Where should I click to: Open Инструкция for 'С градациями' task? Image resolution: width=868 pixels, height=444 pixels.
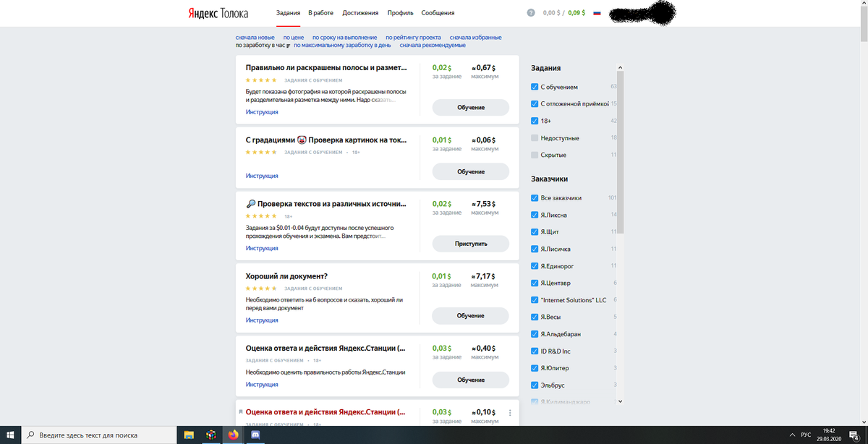262,176
